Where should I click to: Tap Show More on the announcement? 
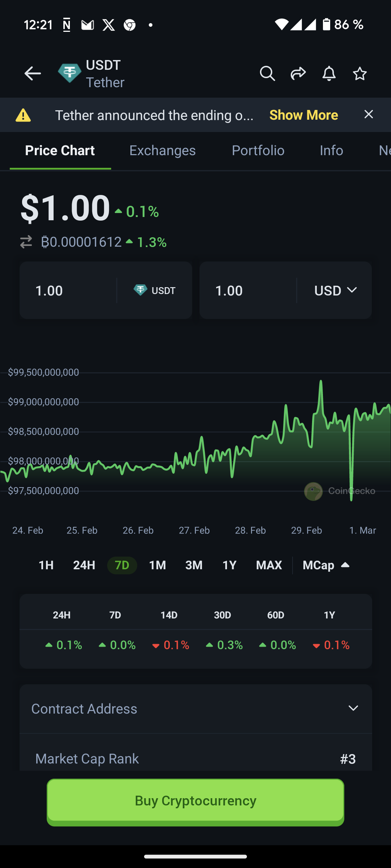[x=303, y=115]
